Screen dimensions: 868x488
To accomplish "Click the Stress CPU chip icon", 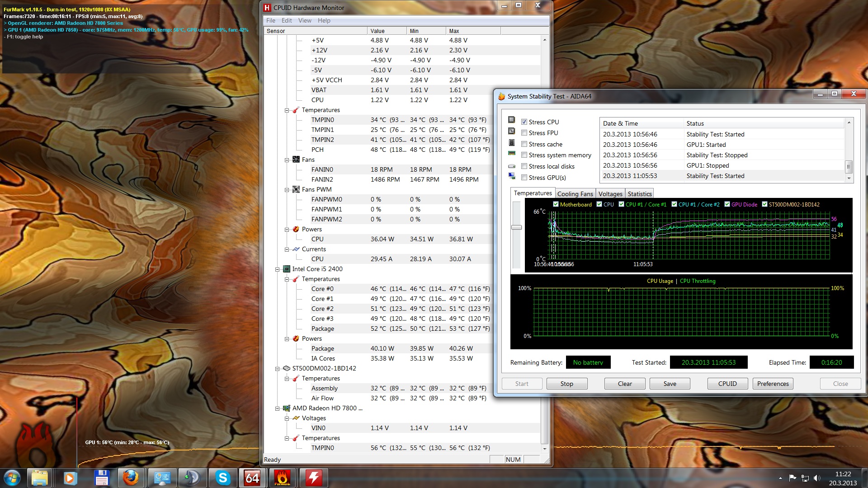I will [x=512, y=120].
